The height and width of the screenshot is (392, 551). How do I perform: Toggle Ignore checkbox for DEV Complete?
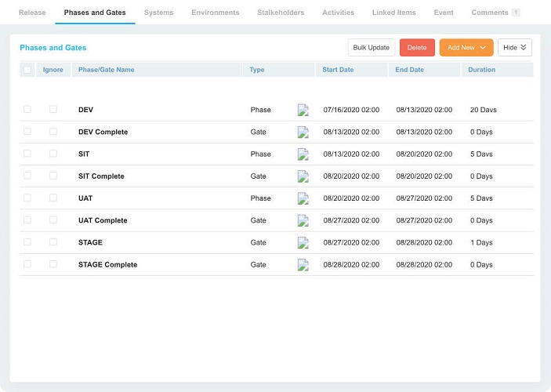(53, 131)
